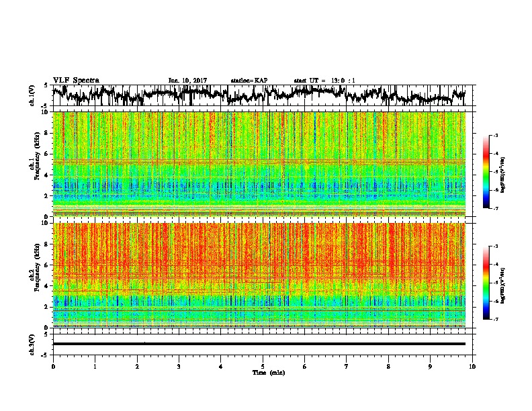Click the '-7' label on ch.2 color scale

point(495,319)
